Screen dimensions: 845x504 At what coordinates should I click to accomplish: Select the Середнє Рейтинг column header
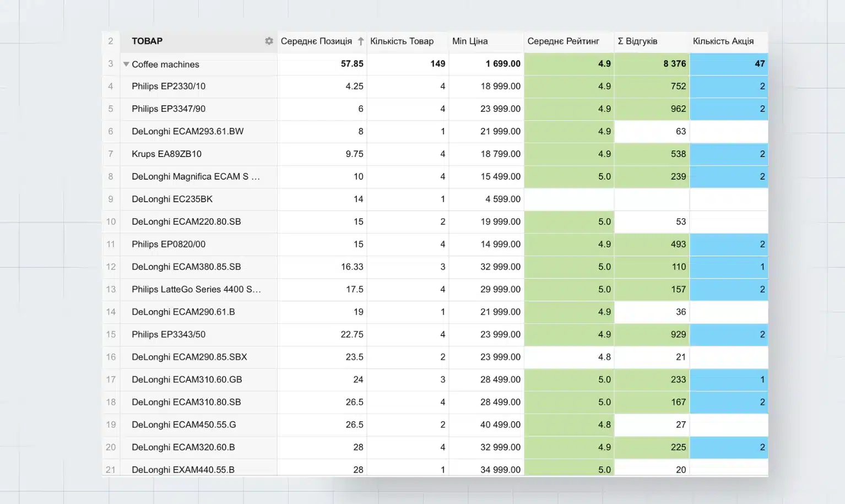563,41
